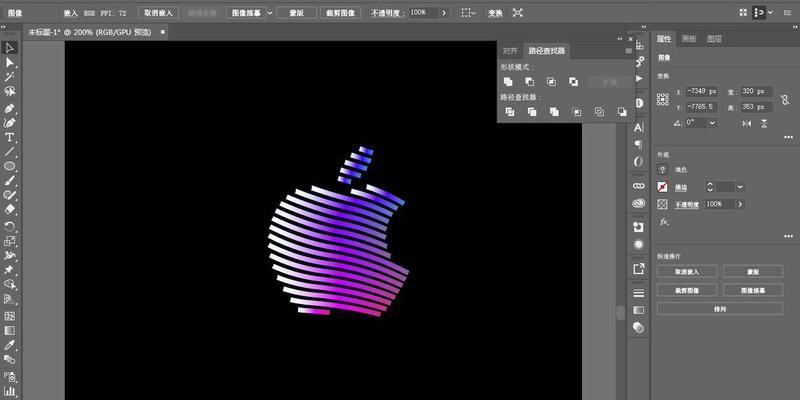Choose the Curvature tool
800x400 pixels.
(x=9, y=123)
